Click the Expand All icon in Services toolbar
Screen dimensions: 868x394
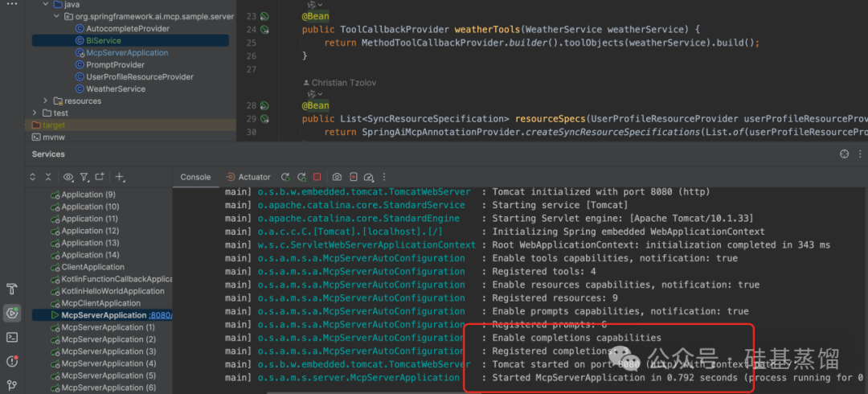[33, 177]
